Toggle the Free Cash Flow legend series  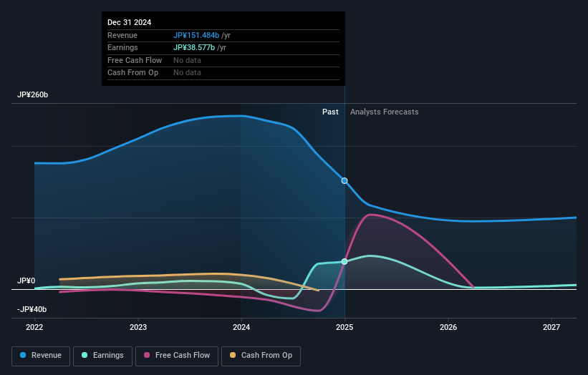pos(177,356)
